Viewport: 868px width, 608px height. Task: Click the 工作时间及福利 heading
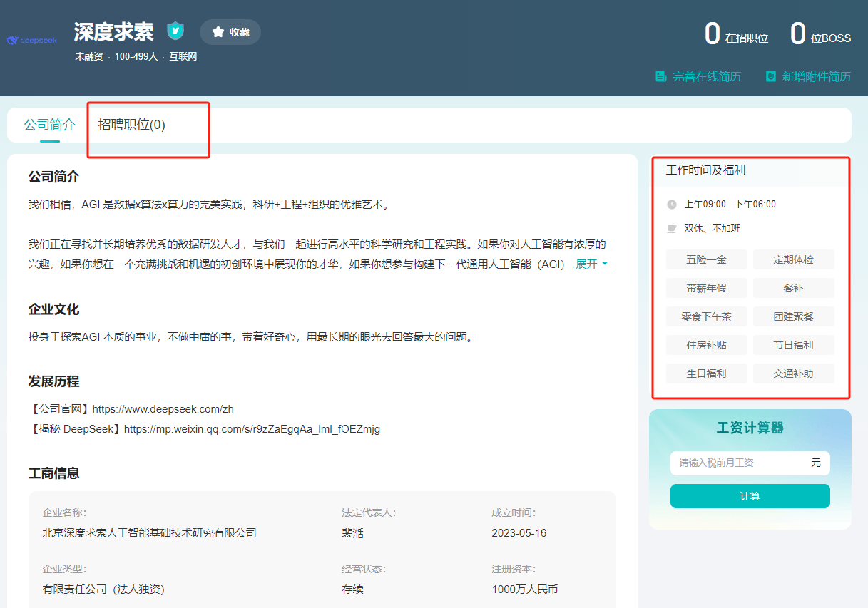(x=706, y=170)
